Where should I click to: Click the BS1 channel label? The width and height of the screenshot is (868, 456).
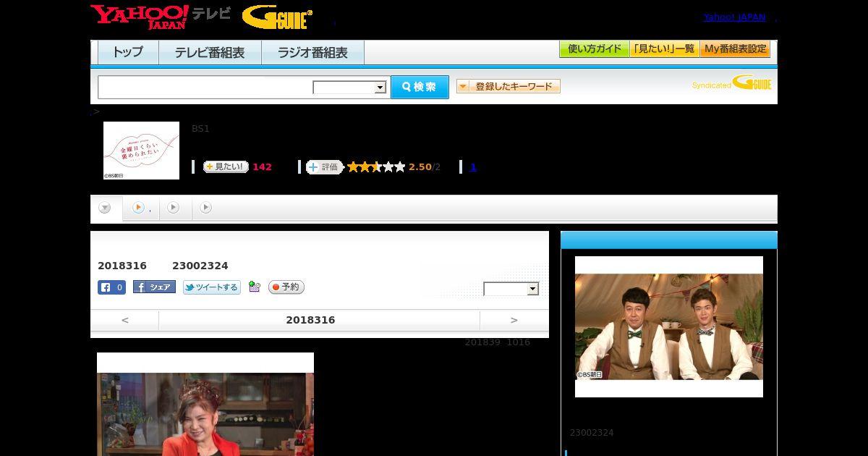[x=200, y=129]
